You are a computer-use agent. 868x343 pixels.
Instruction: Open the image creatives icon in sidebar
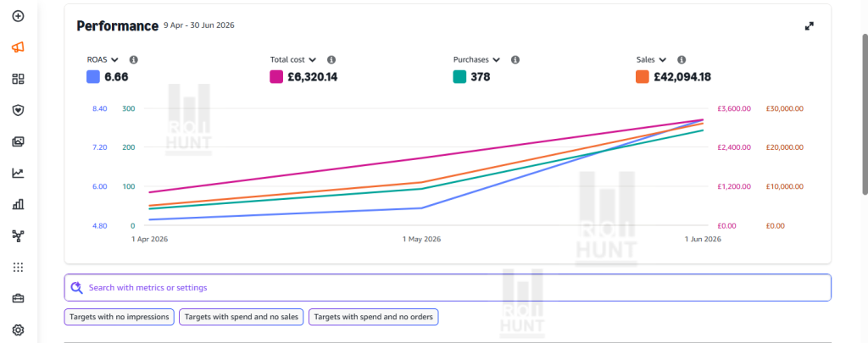(18, 141)
